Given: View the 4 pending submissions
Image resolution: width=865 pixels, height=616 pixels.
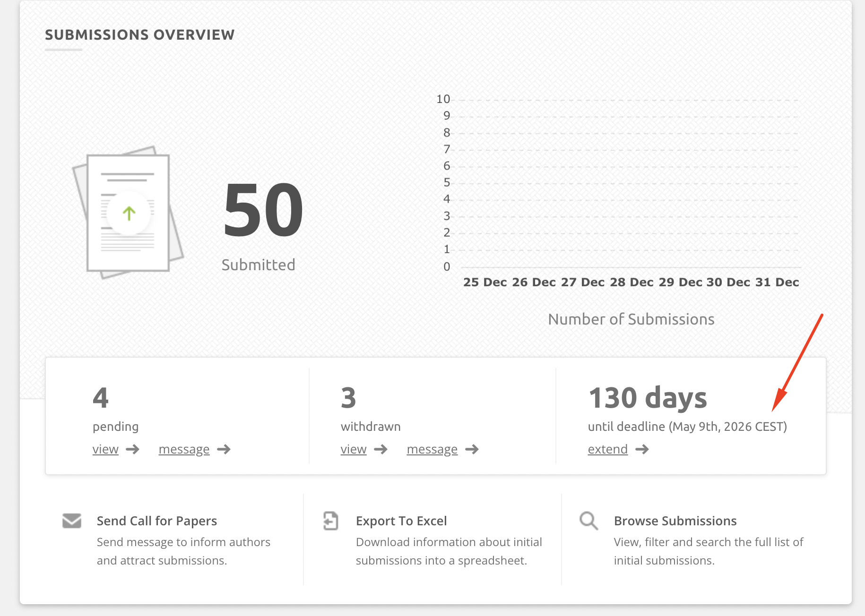Looking at the screenshot, I should point(105,449).
